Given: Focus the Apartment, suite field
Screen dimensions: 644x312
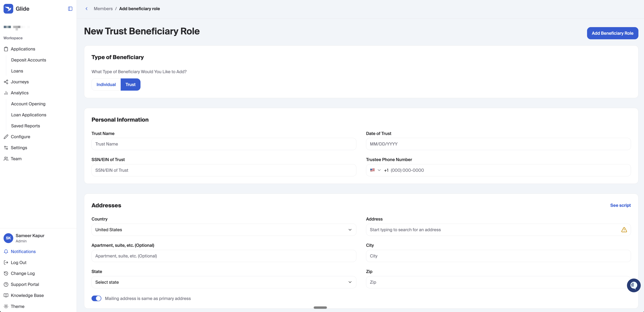Looking at the screenshot, I should tap(224, 256).
